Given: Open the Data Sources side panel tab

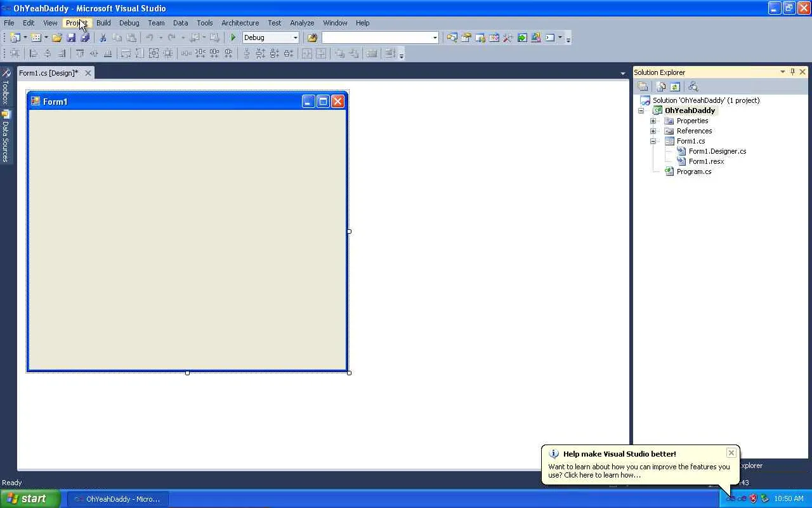Looking at the screenshot, I should click(x=6, y=137).
